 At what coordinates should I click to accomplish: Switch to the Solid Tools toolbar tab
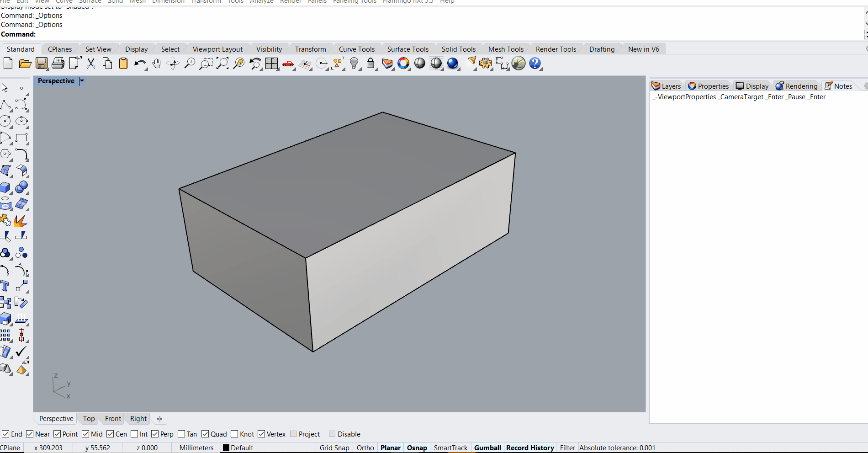coord(458,49)
